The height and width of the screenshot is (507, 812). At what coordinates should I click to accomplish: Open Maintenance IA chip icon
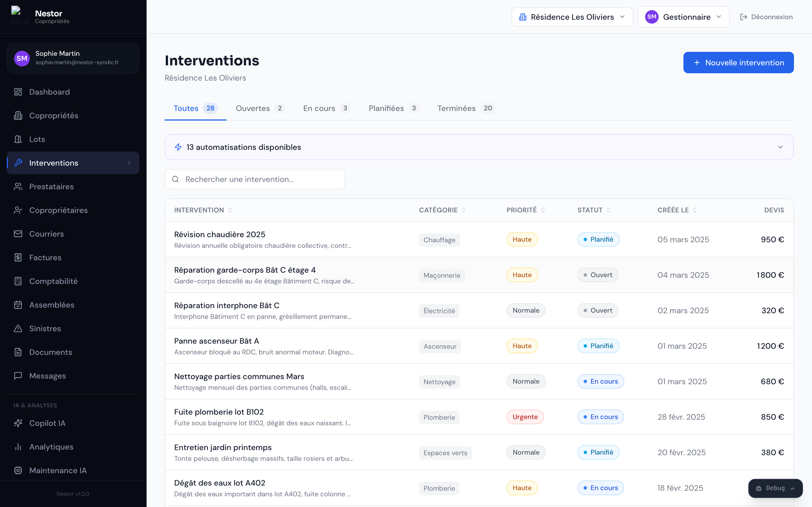18,470
